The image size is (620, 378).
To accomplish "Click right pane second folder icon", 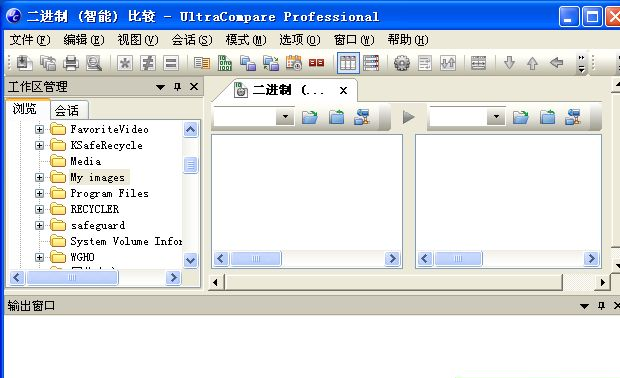I will pos(547,117).
